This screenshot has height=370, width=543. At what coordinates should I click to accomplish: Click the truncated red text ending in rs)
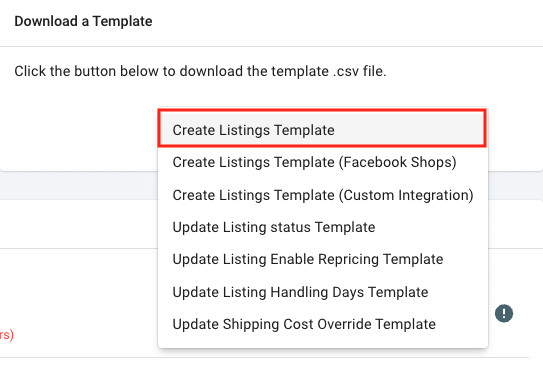(x=7, y=335)
